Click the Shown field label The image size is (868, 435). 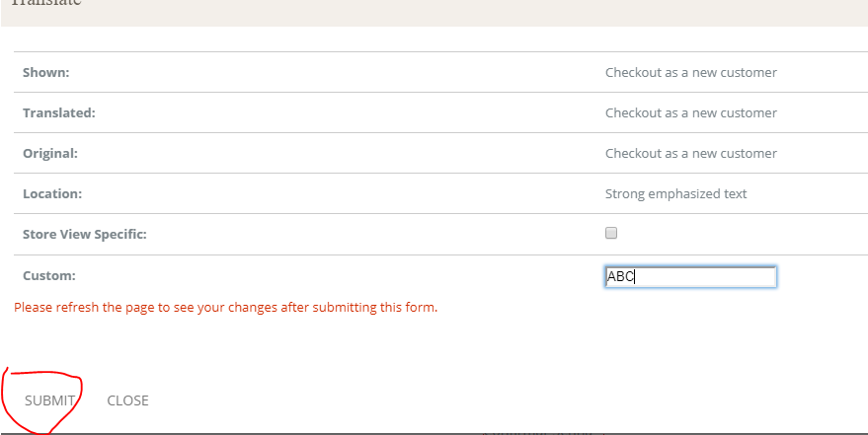tap(45, 73)
